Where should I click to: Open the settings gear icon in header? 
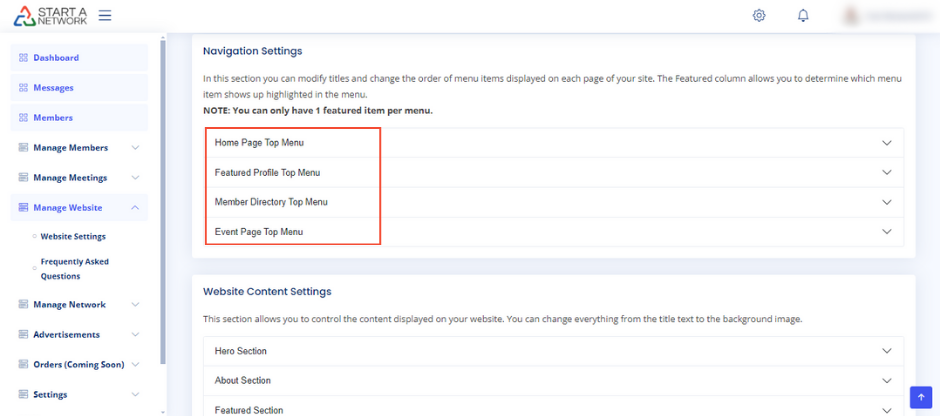point(759,15)
